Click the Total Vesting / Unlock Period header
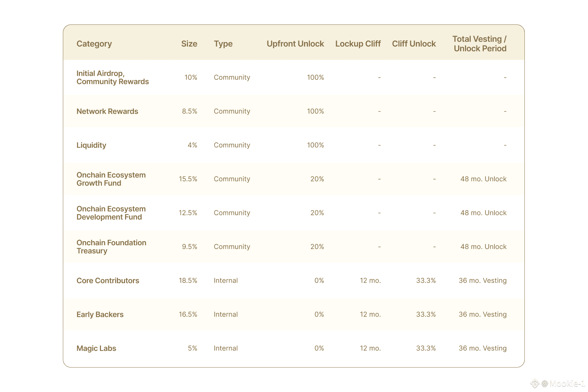 pyautogui.click(x=480, y=44)
